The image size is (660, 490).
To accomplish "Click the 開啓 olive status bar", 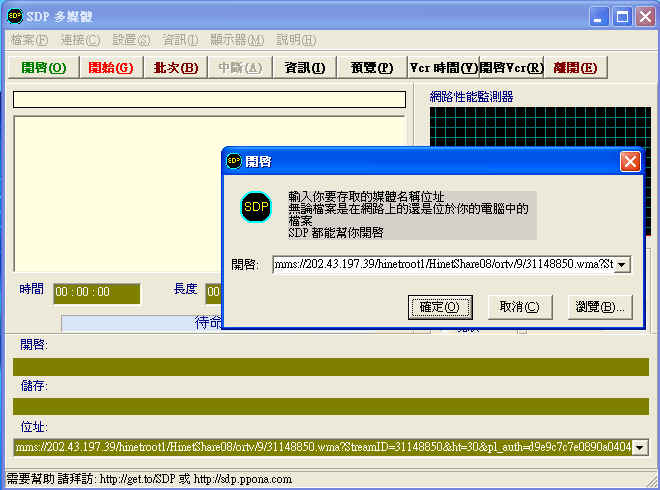I will (x=331, y=367).
